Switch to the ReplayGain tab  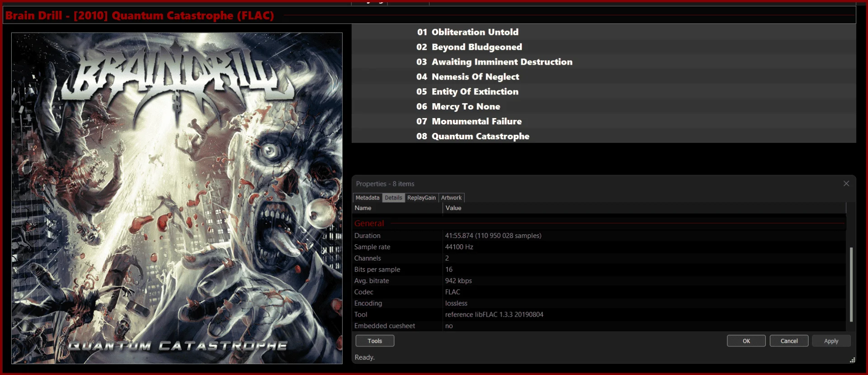click(x=421, y=198)
